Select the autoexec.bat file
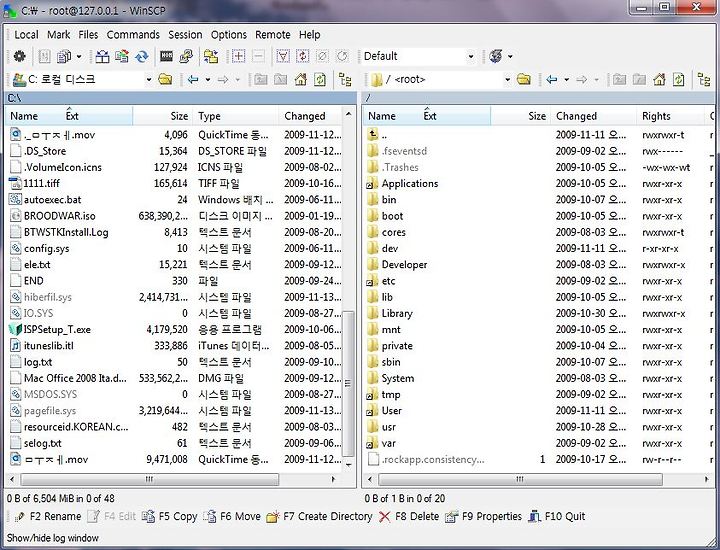Viewport: 720px width, 550px height. point(52,200)
